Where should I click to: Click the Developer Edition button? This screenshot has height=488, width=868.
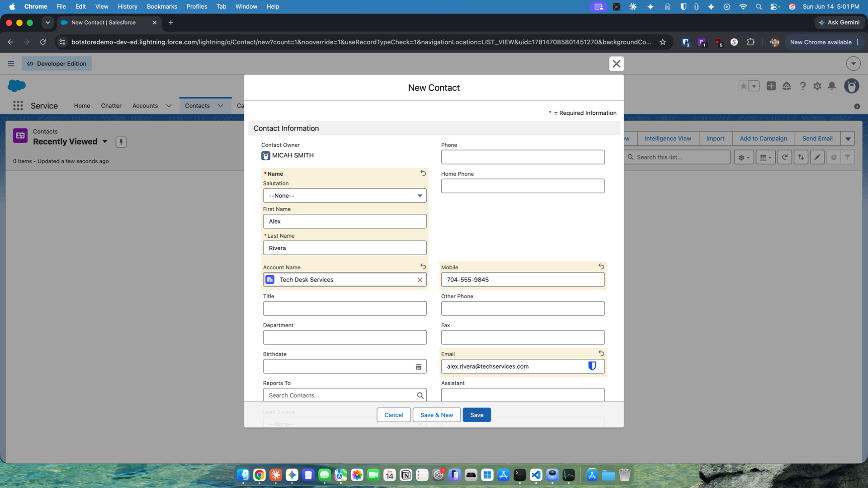(57, 64)
